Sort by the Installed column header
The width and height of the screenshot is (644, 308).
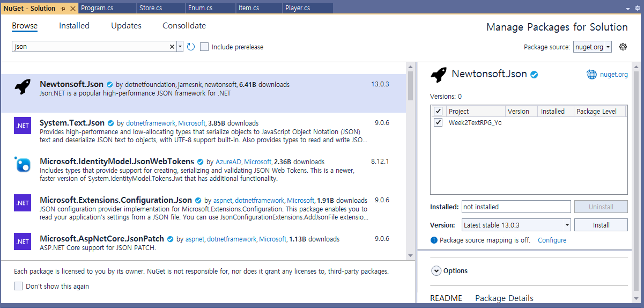tap(555, 111)
